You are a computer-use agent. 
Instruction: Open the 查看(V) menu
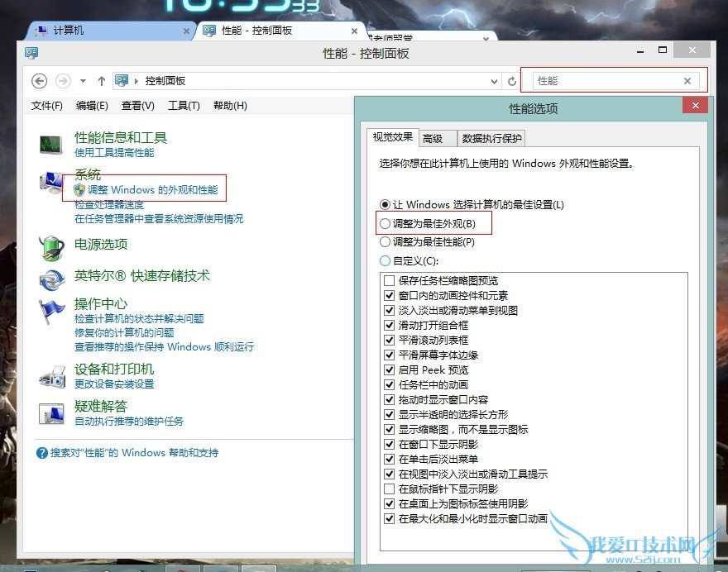pos(137,106)
